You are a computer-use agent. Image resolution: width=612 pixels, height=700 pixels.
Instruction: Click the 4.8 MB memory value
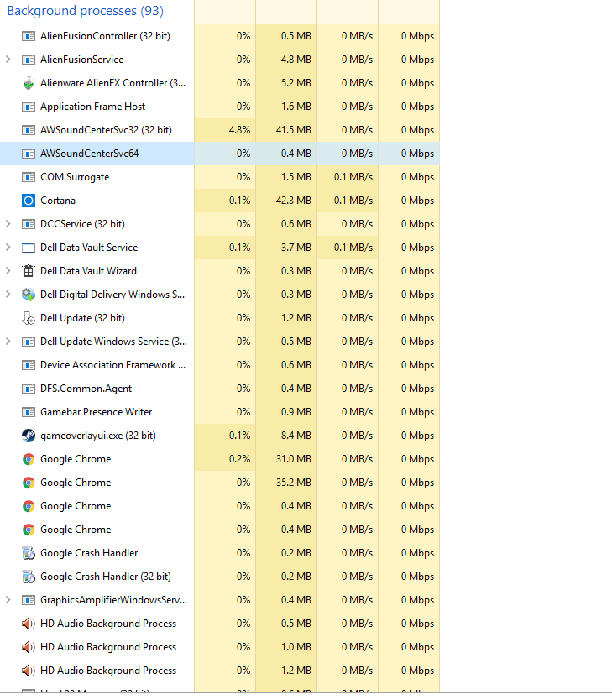click(296, 60)
